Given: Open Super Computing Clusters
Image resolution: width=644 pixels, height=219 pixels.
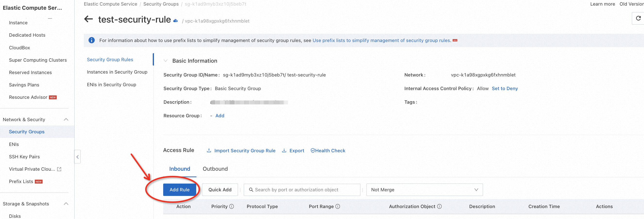Looking at the screenshot, I should click(x=38, y=60).
